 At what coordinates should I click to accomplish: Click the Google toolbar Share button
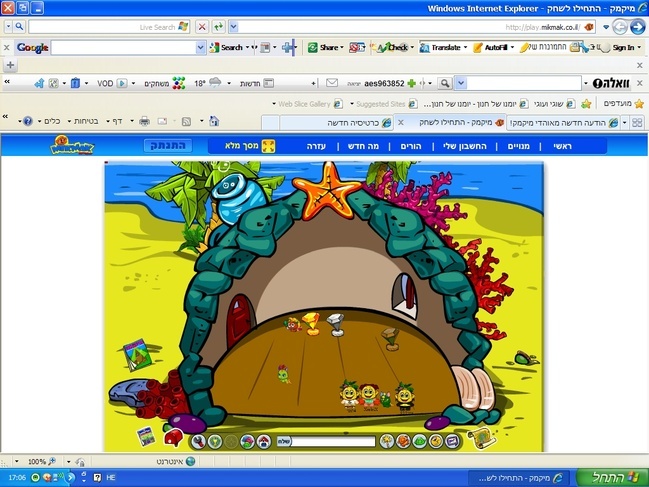tap(325, 48)
